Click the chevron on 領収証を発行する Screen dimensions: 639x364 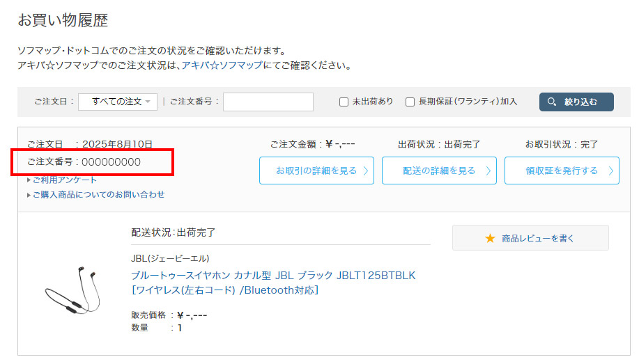pos(610,171)
